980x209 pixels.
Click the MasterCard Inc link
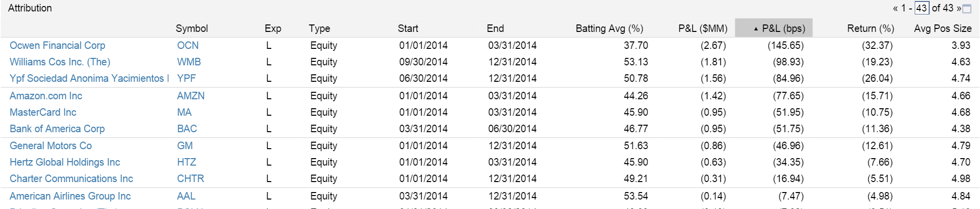pyautogui.click(x=43, y=112)
